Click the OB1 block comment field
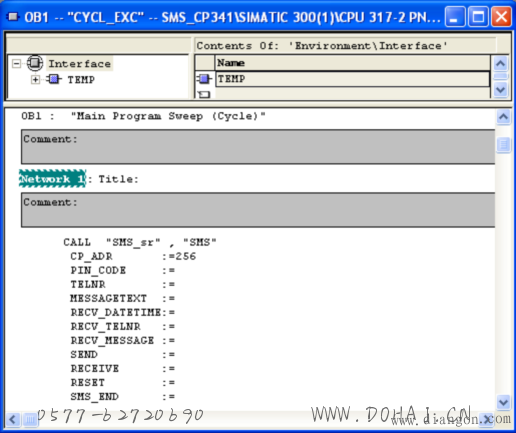The width and height of the screenshot is (516, 433). [x=258, y=147]
